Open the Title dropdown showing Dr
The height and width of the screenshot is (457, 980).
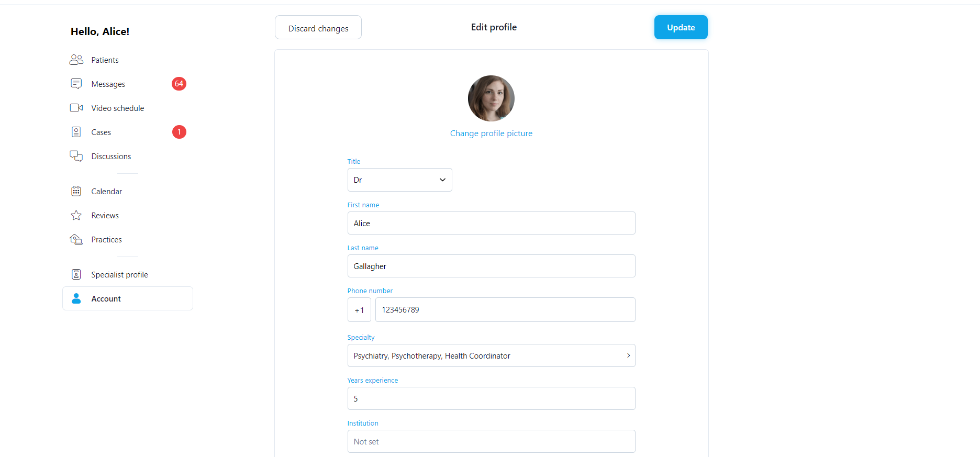399,180
